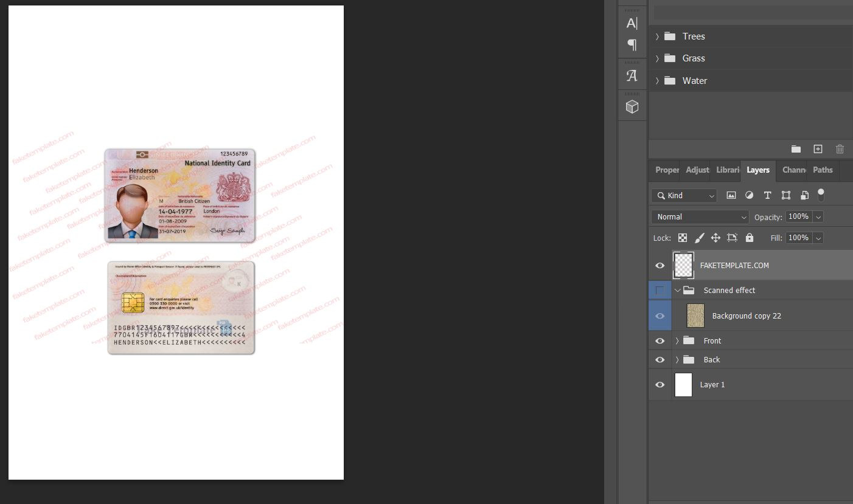Select the adjustment layers filter icon

click(749, 195)
